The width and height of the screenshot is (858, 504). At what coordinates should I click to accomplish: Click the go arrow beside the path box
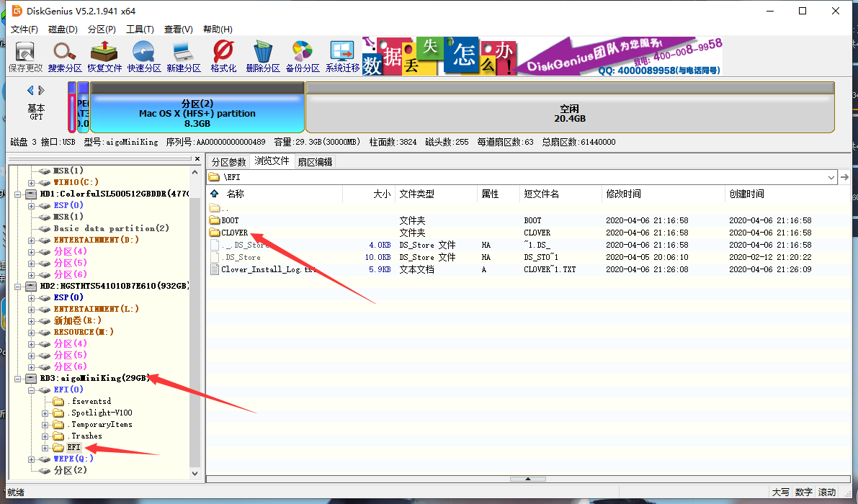[844, 177]
